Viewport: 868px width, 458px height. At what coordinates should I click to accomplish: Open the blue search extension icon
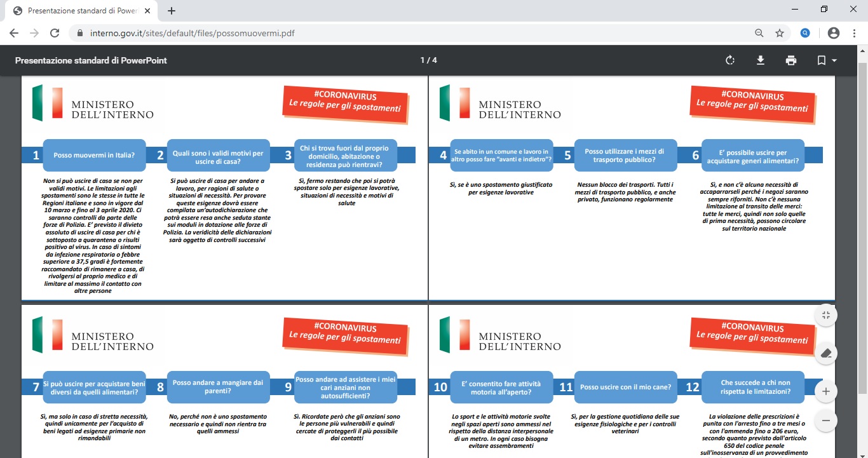pos(805,33)
